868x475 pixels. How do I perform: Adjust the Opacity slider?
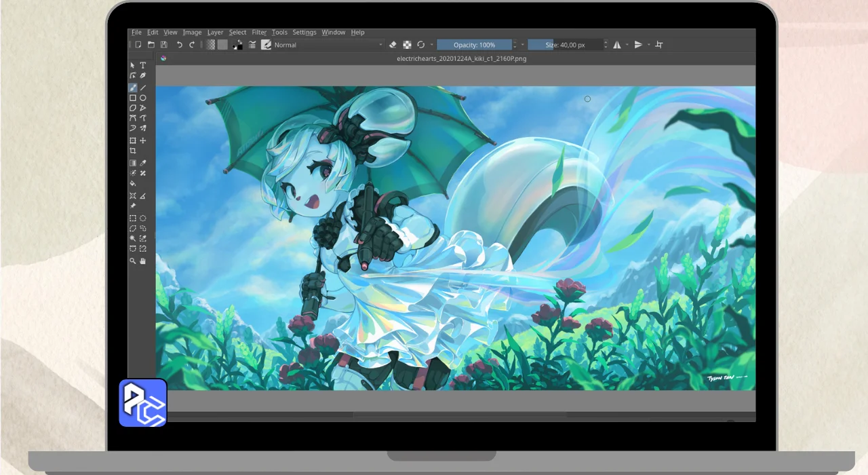click(474, 45)
